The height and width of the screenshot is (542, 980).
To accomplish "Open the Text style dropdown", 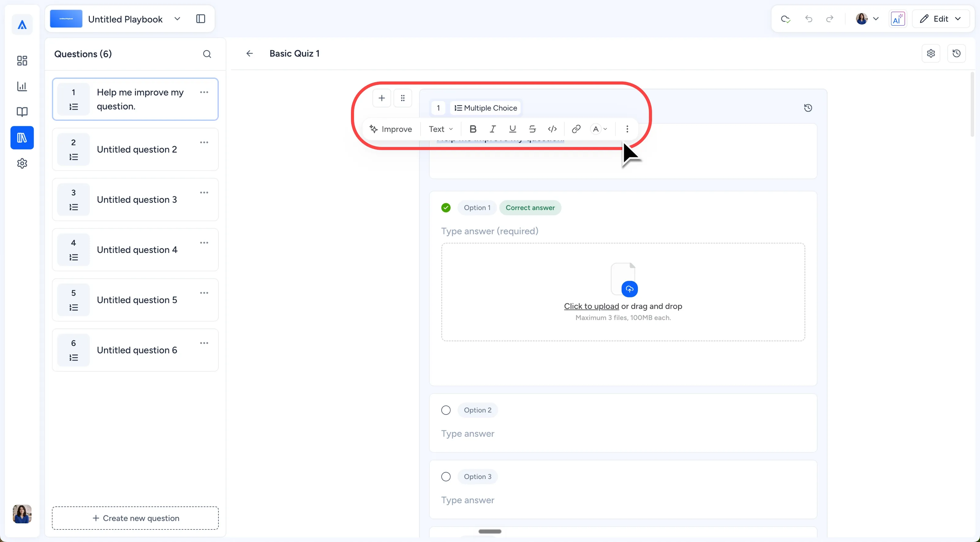I will tap(441, 129).
